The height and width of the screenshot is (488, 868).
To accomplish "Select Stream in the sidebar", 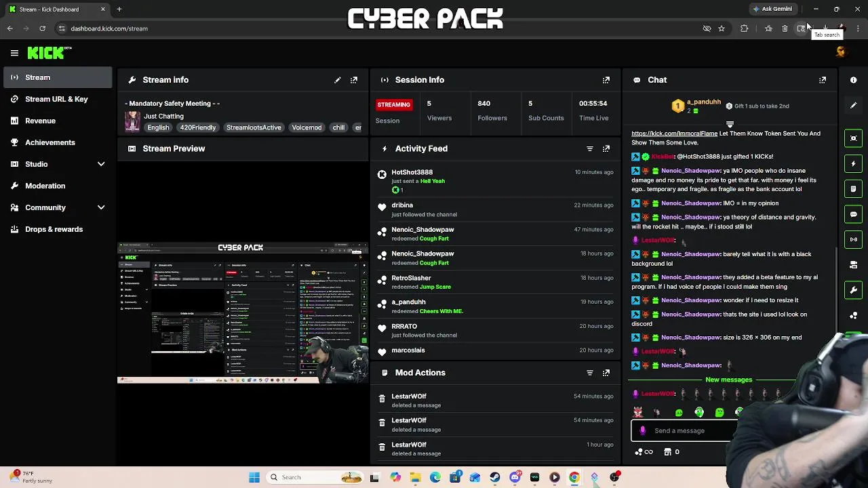I will tap(57, 77).
